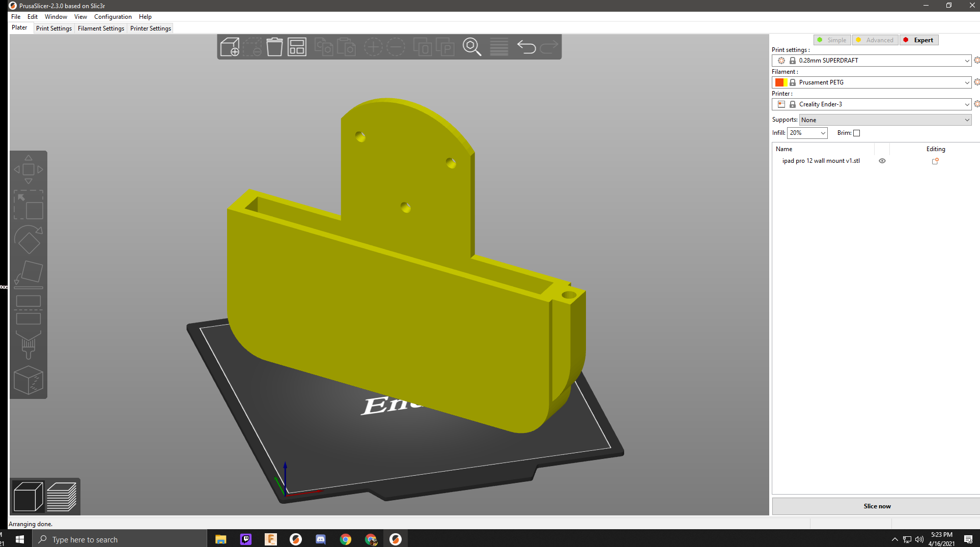Open the Windows notification center

point(968,539)
